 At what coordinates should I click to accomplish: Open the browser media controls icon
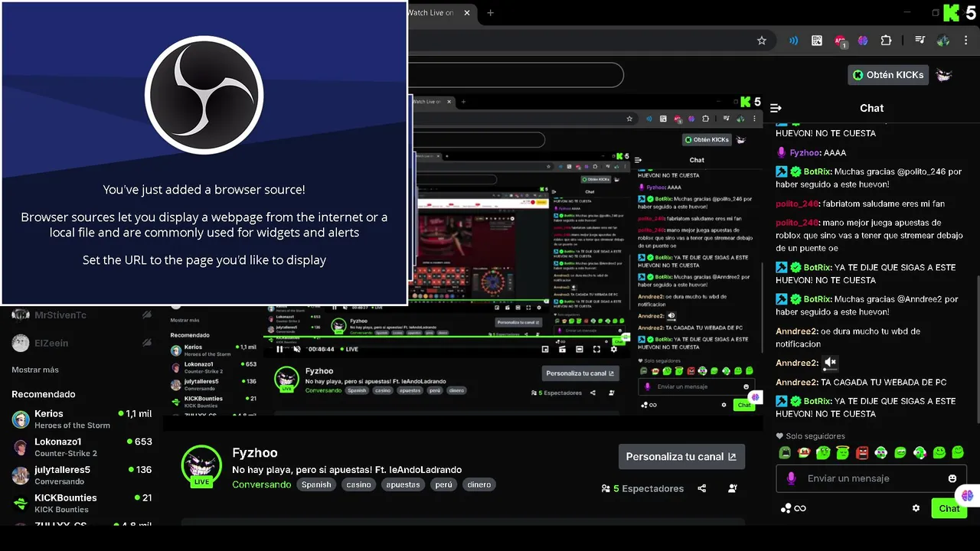[x=920, y=41]
